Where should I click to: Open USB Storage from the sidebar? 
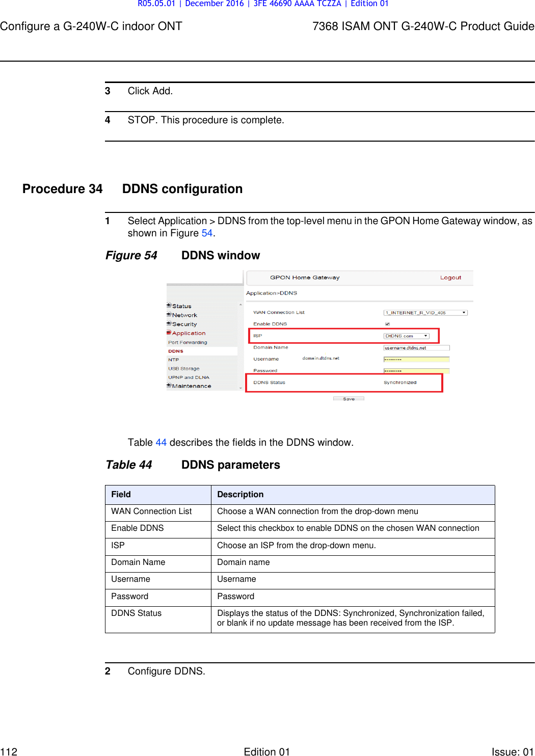[x=183, y=368]
